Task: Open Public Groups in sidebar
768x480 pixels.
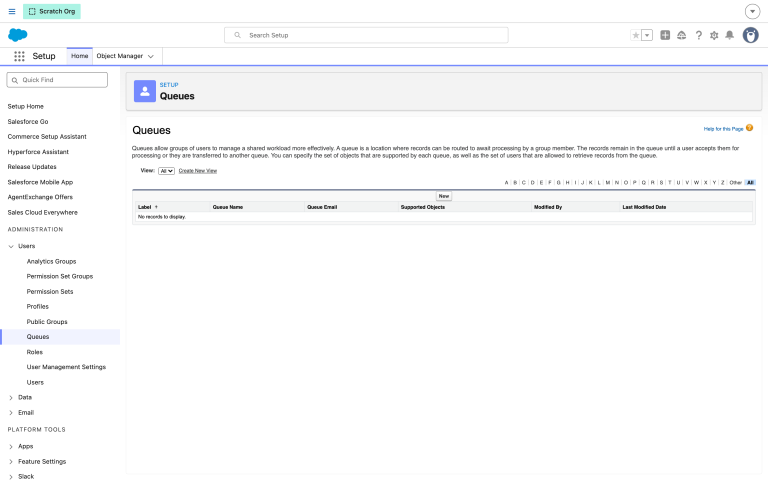Action: (47, 322)
